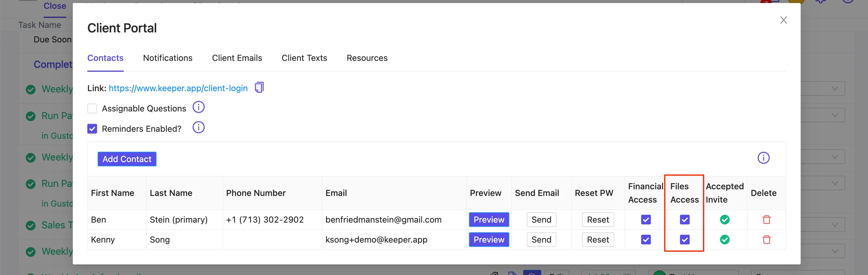Open info icon beside Reminders Enabled
This screenshot has width=868, height=275.
click(x=198, y=128)
